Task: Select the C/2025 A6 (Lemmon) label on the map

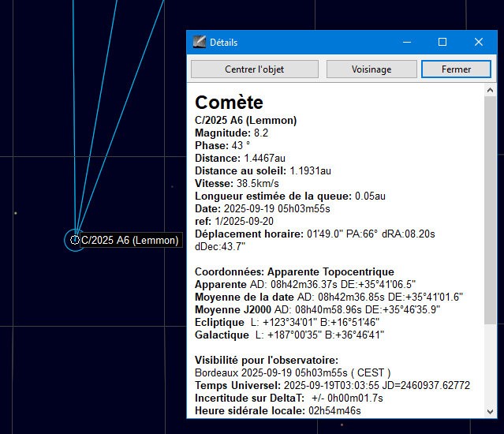Action: [130, 240]
